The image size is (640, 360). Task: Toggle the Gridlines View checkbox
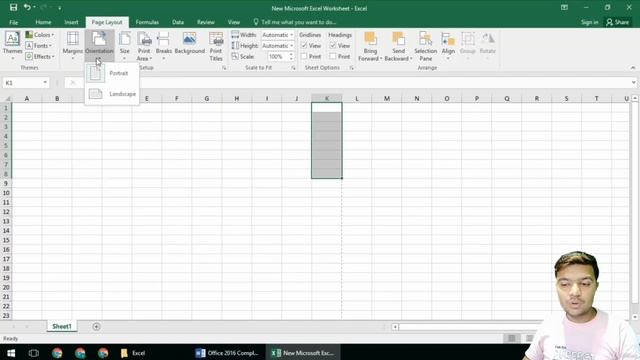point(304,45)
